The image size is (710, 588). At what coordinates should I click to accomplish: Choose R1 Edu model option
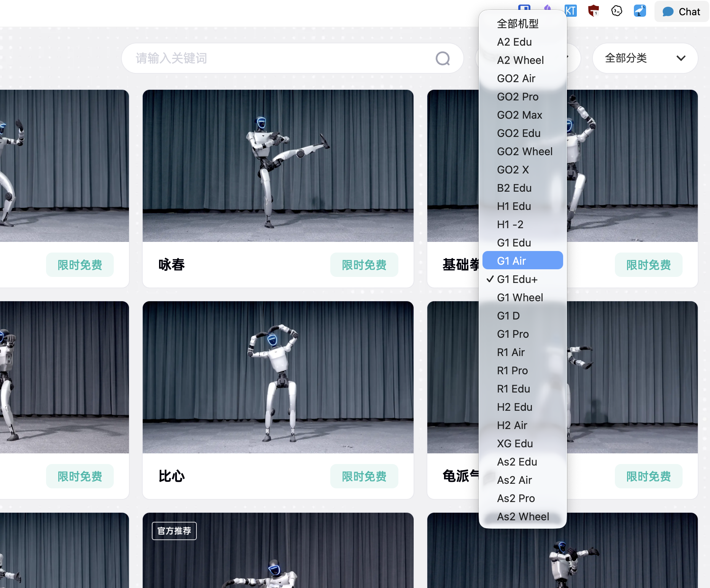tap(522, 389)
